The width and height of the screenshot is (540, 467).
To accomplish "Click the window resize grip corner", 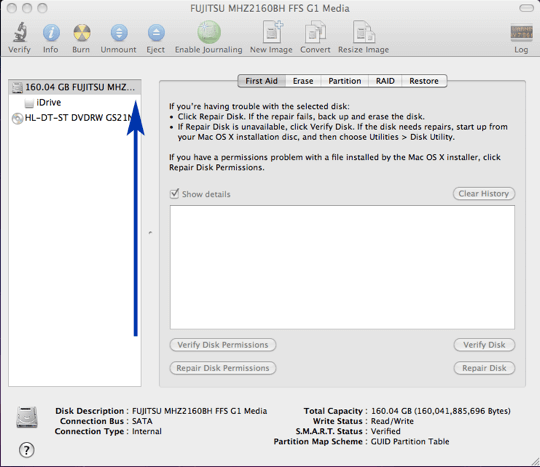I will click(x=535, y=461).
